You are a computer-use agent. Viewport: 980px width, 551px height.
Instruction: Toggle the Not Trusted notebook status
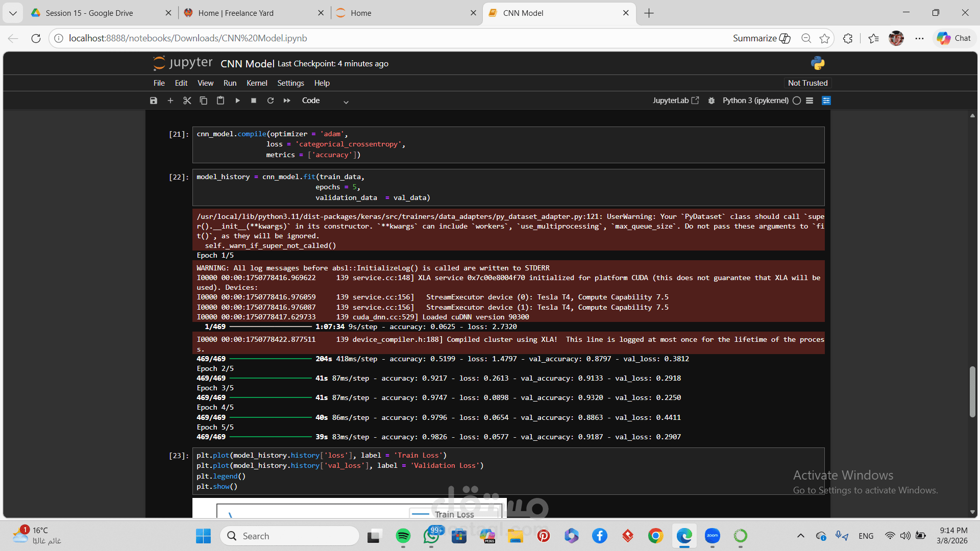click(807, 83)
